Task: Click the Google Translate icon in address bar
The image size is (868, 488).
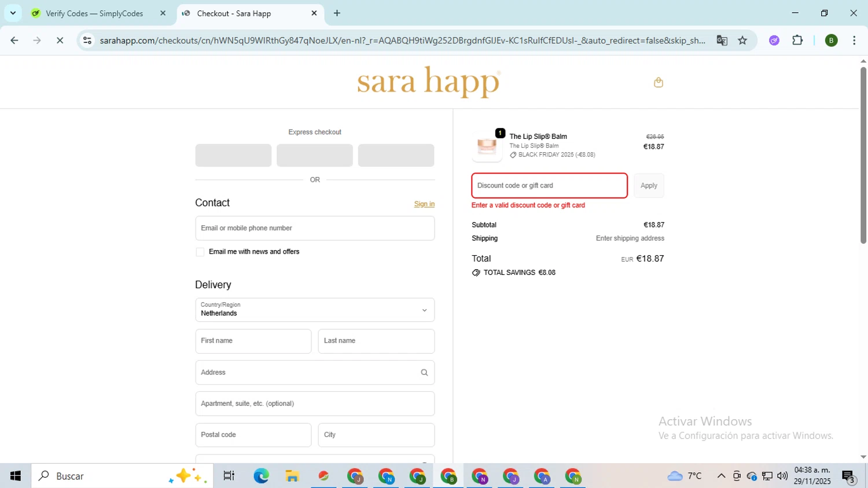Action: [x=722, y=41]
